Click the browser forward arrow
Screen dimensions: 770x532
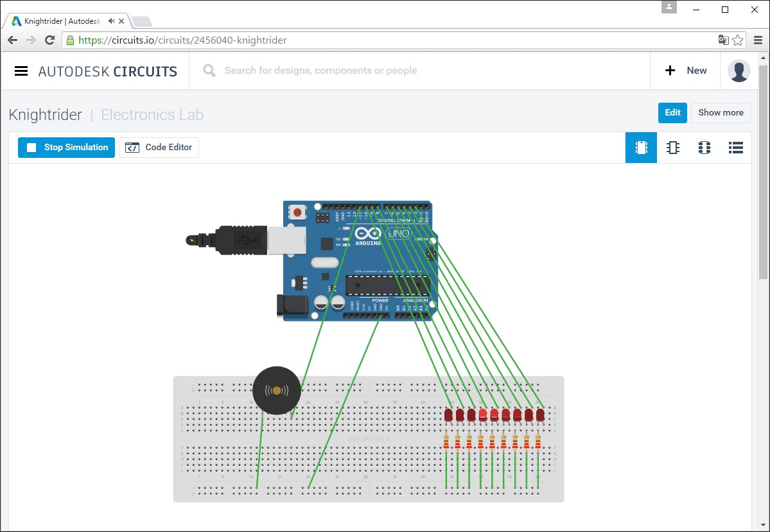click(x=31, y=40)
